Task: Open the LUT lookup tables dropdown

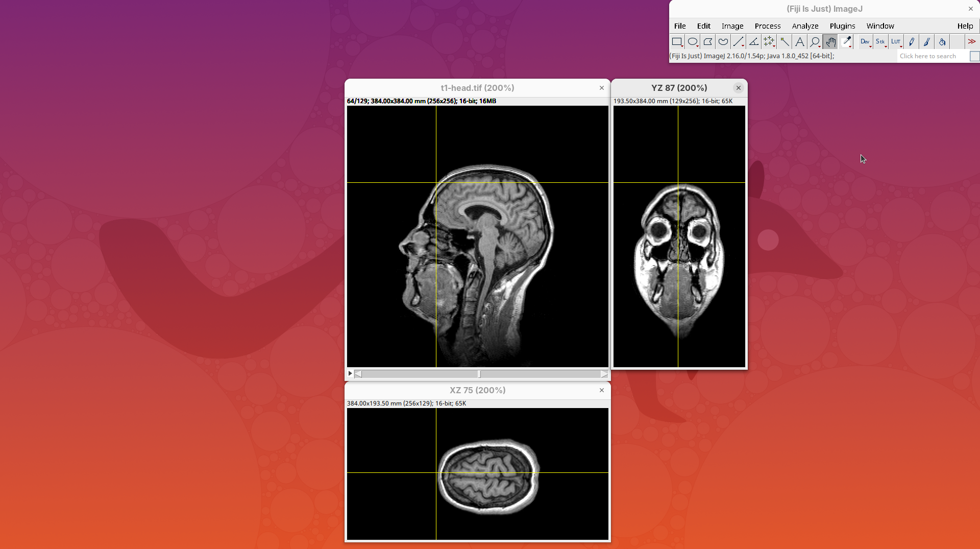Action: pos(896,42)
